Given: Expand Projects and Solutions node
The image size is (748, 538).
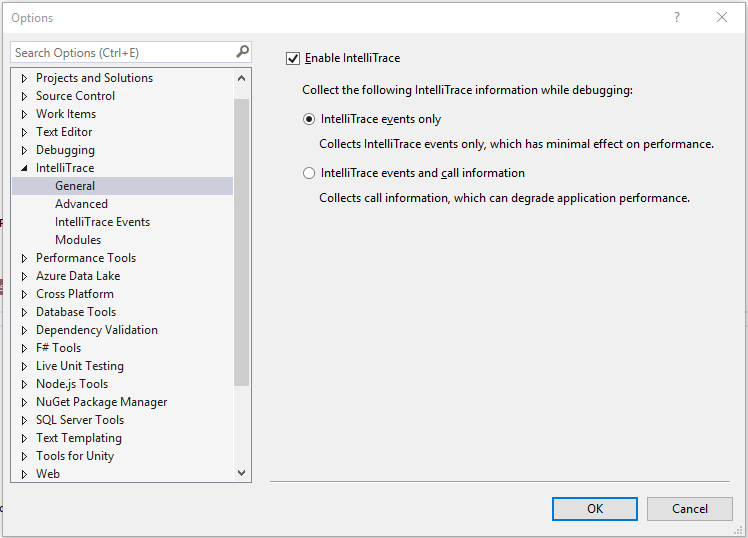Looking at the screenshot, I should click(x=24, y=78).
